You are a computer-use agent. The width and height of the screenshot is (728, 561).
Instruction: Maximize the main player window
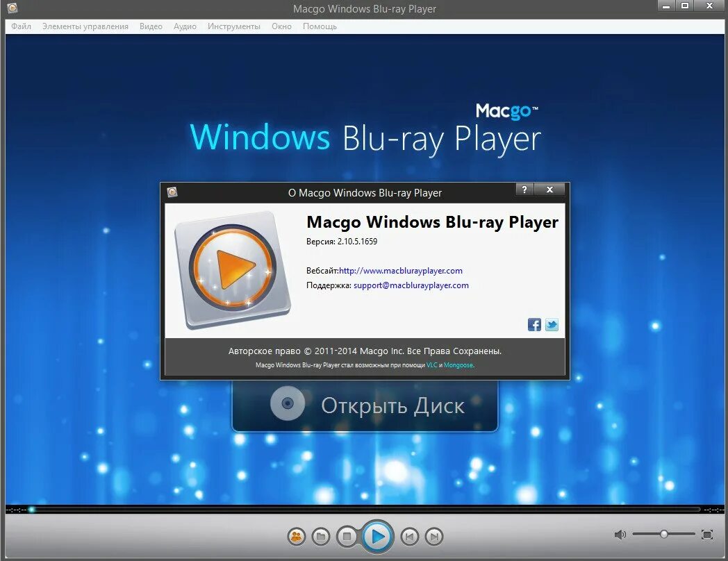685,6
